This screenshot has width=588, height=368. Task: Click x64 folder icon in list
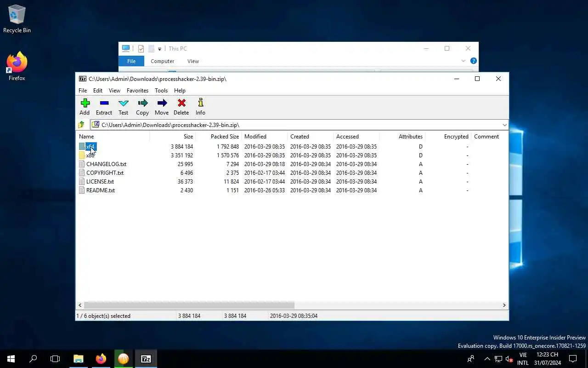(x=82, y=147)
